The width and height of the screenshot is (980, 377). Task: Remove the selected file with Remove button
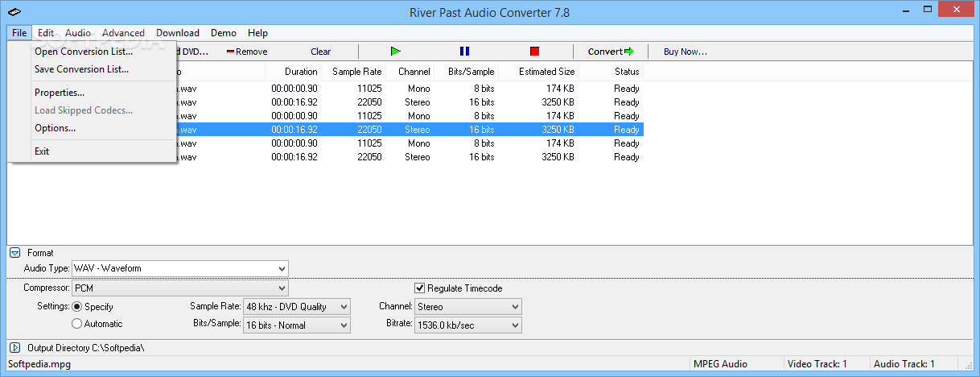tap(247, 52)
